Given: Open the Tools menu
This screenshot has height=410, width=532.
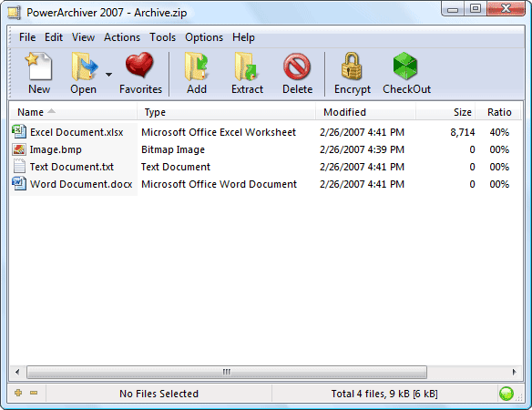Looking at the screenshot, I should pos(162,37).
